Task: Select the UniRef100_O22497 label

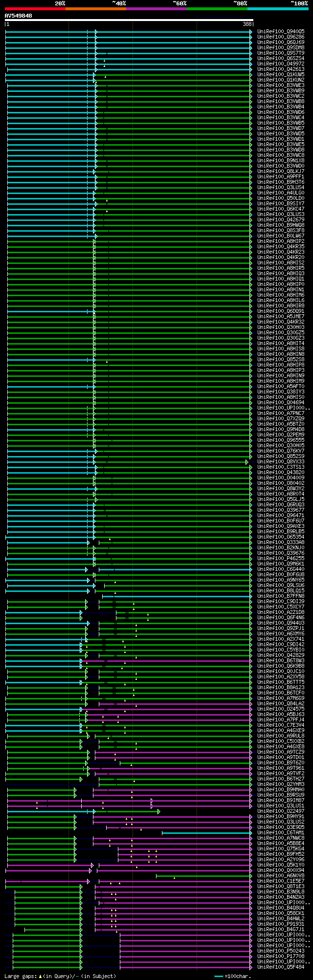Action: tap(281, 811)
